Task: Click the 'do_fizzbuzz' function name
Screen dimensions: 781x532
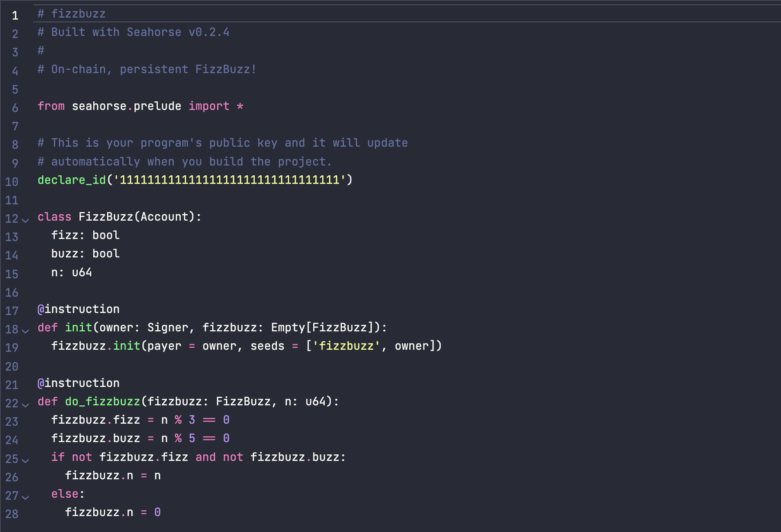Action: (103, 402)
